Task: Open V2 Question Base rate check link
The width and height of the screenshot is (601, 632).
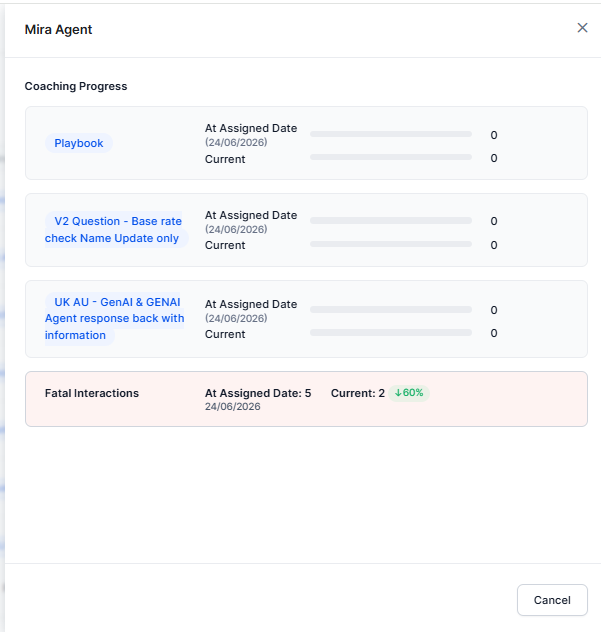Action: point(115,230)
